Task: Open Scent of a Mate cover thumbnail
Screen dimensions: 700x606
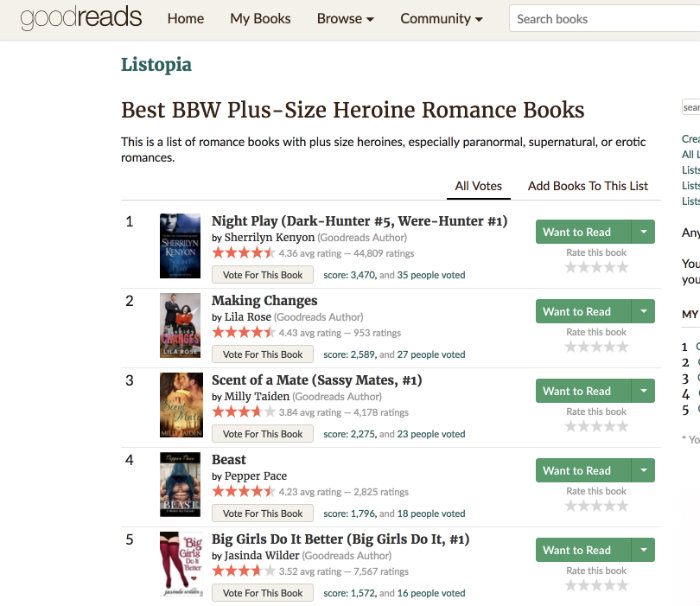Action: tap(181, 405)
